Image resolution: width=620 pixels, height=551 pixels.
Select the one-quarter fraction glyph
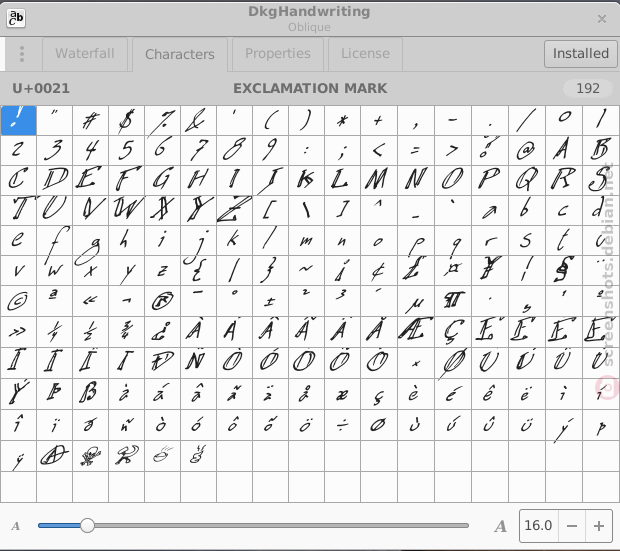tap(55, 331)
